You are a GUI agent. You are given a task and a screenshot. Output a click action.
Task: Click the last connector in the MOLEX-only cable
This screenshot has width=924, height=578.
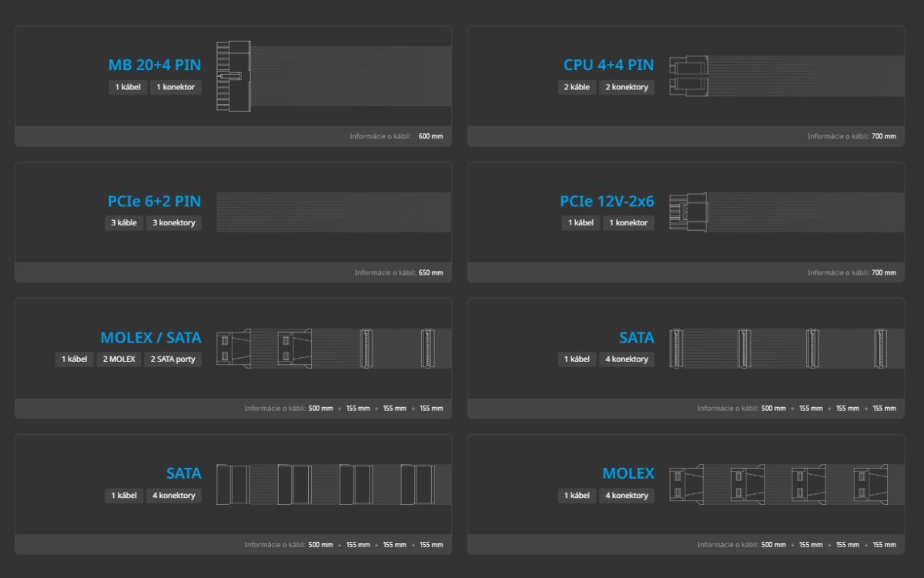tap(870, 484)
